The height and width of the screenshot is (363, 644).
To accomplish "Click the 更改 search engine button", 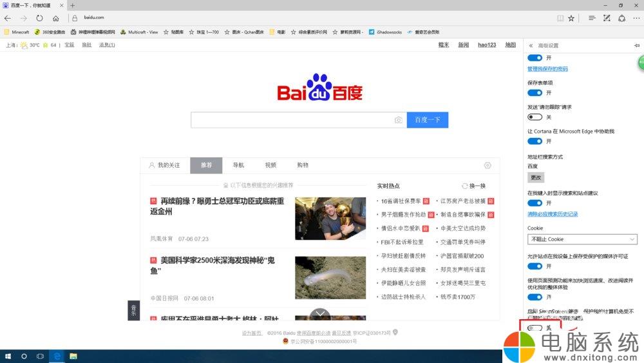I will click(536, 177).
